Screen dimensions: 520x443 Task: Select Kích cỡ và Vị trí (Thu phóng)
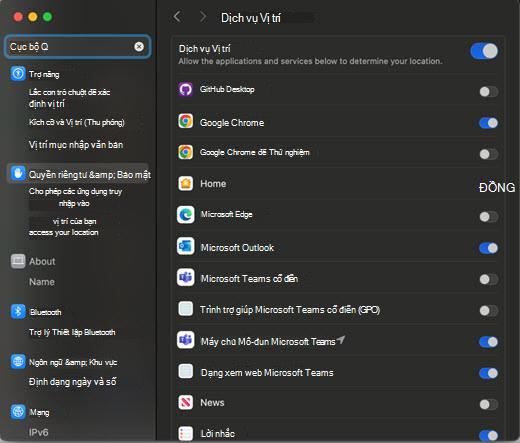pyautogui.click(x=77, y=122)
